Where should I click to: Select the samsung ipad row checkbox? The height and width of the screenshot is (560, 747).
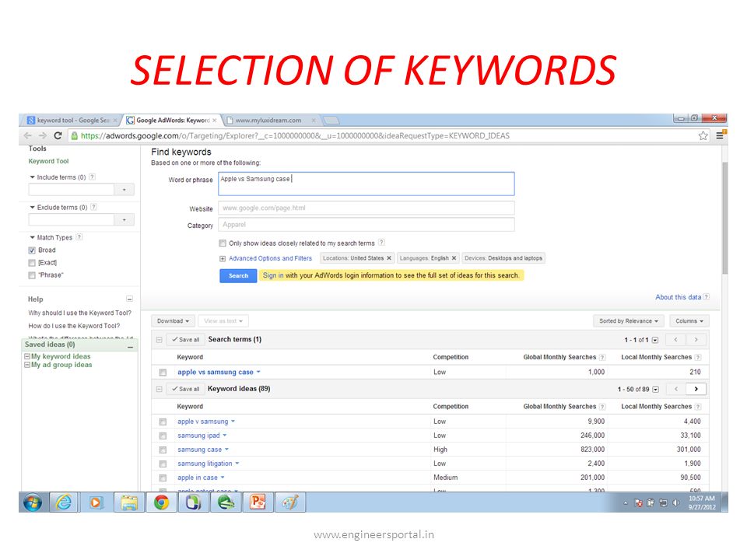pos(163,436)
